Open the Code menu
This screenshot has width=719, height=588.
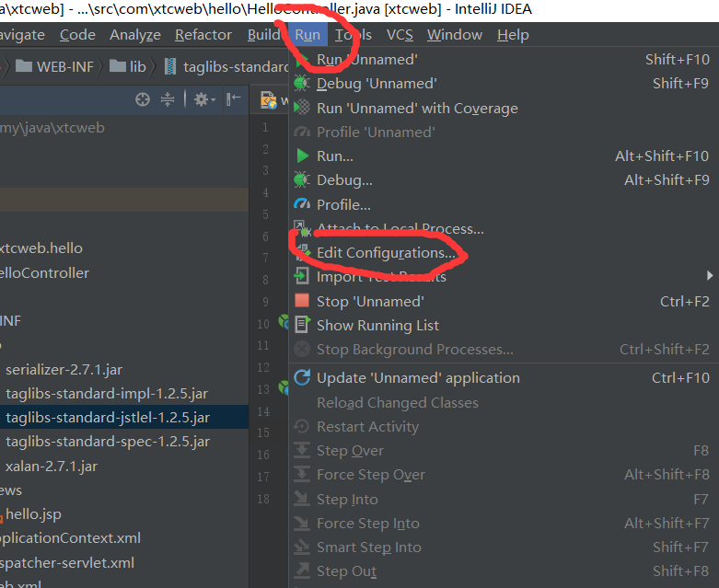coord(77,35)
